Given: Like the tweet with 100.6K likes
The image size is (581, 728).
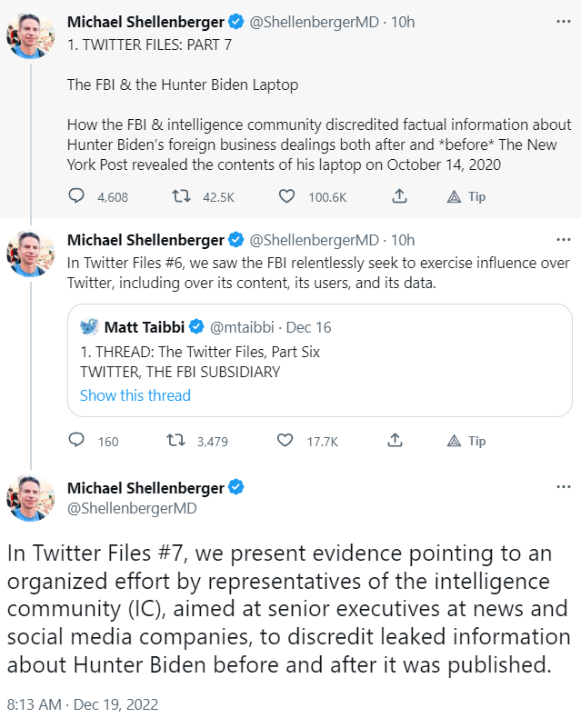Looking at the screenshot, I should click(287, 196).
